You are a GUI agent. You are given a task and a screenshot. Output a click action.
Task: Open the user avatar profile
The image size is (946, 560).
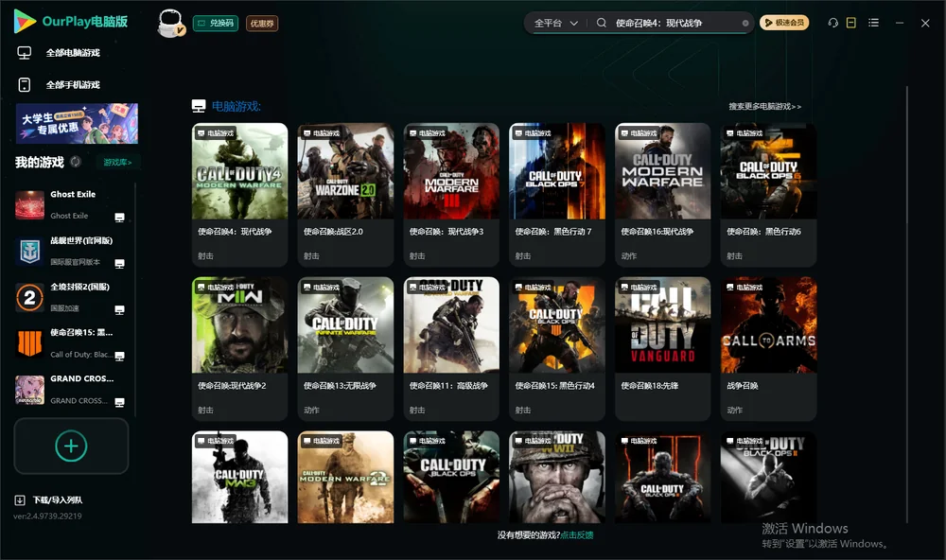[x=170, y=23]
